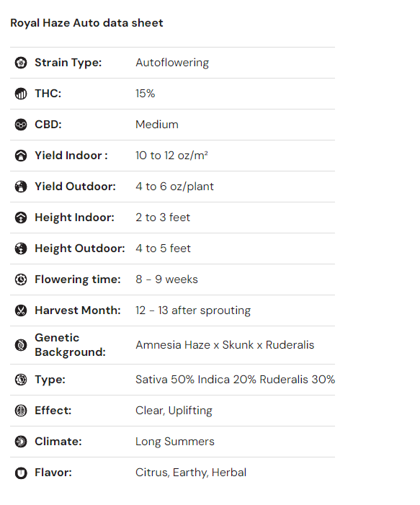Click the Harvest Month scissors icon
The height and width of the screenshot is (505, 420).
[21, 310]
